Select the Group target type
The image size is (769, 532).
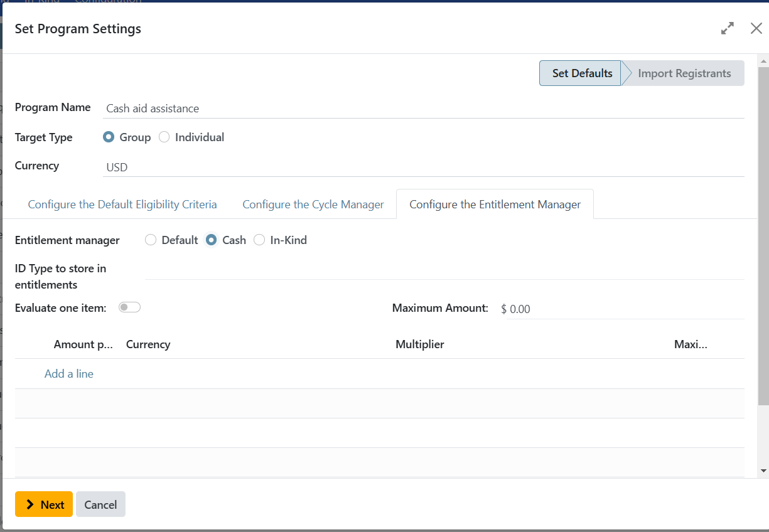(109, 137)
